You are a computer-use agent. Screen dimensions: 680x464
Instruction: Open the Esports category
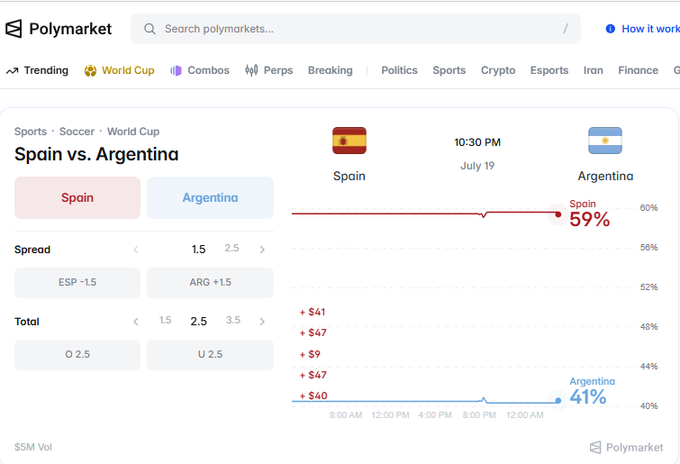tap(549, 70)
